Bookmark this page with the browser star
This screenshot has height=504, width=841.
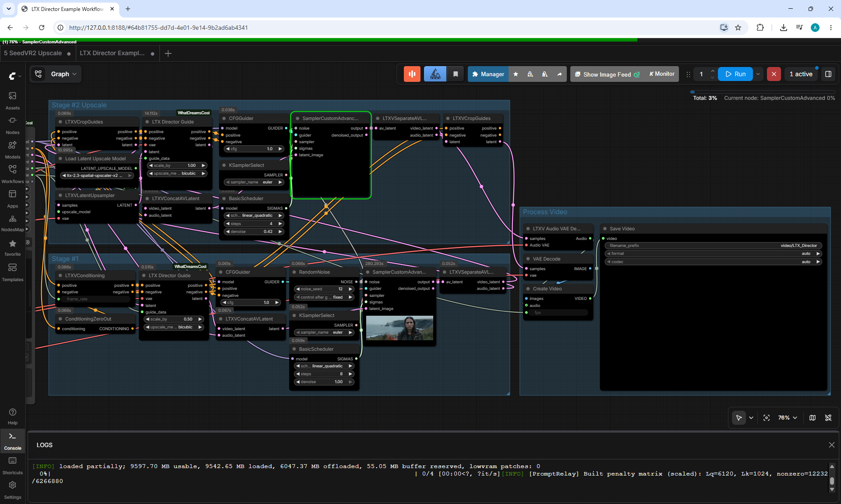738,28
